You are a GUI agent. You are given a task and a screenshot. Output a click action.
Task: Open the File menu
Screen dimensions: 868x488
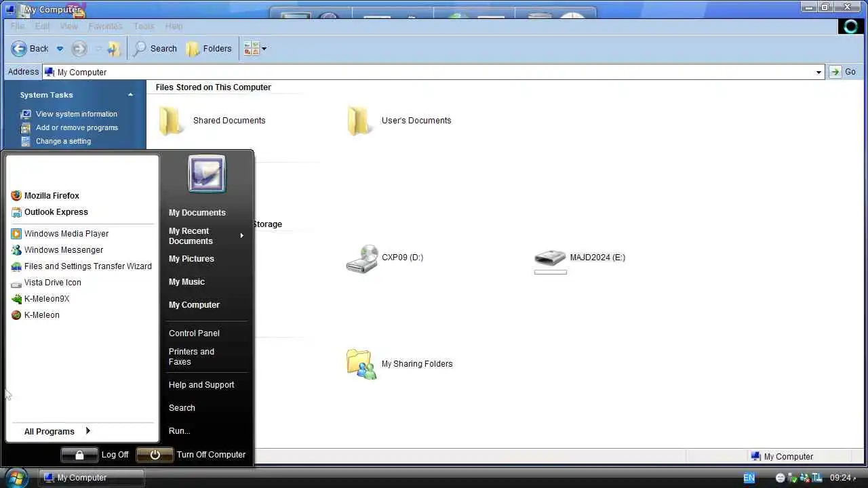coord(18,26)
